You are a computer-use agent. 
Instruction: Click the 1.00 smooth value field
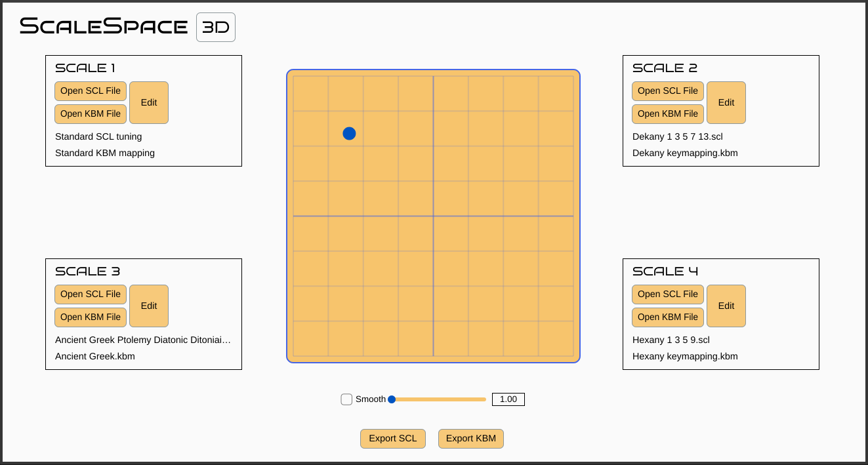tap(508, 399)
